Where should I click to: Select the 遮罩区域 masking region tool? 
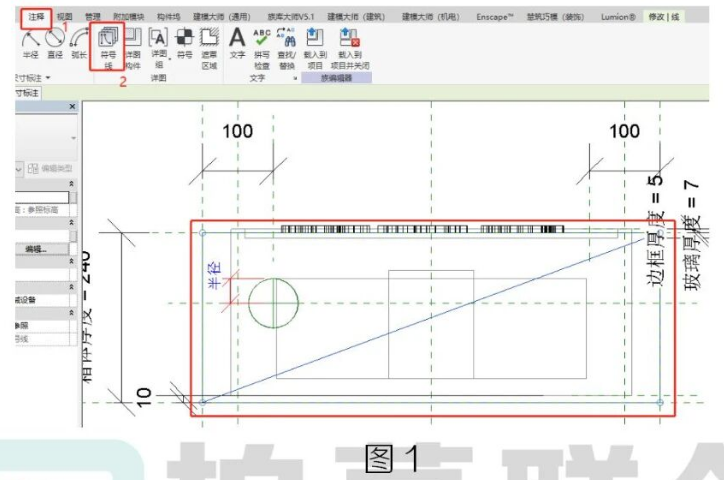(x=209, y=48)
